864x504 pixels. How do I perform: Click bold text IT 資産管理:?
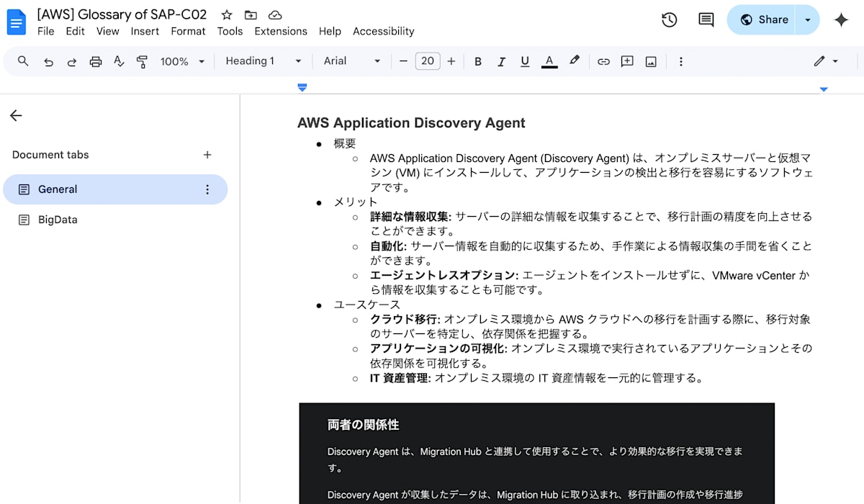400,378
